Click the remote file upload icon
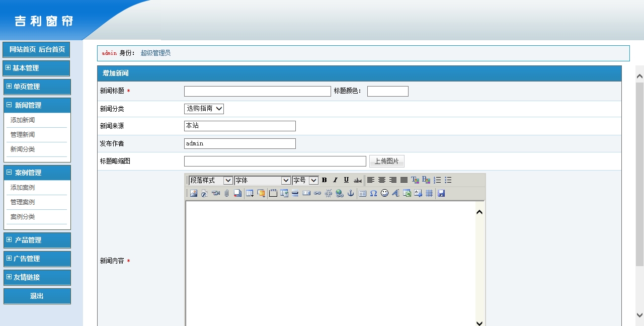Viewport: 644px width, 326px height. click(238, 193)
